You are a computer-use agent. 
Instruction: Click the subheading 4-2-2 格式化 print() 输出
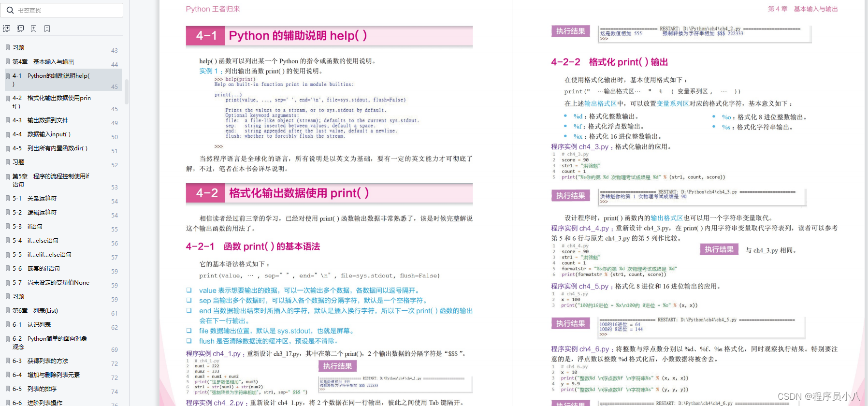609,62
